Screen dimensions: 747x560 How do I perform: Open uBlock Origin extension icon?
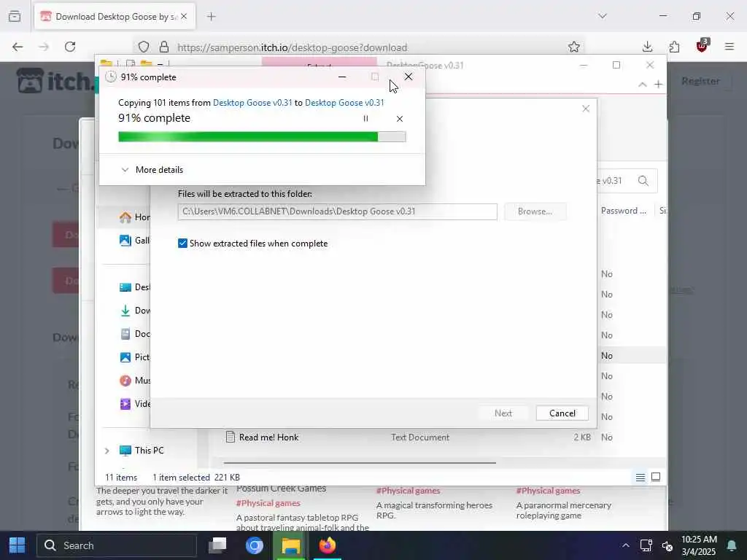coord(703,46)
